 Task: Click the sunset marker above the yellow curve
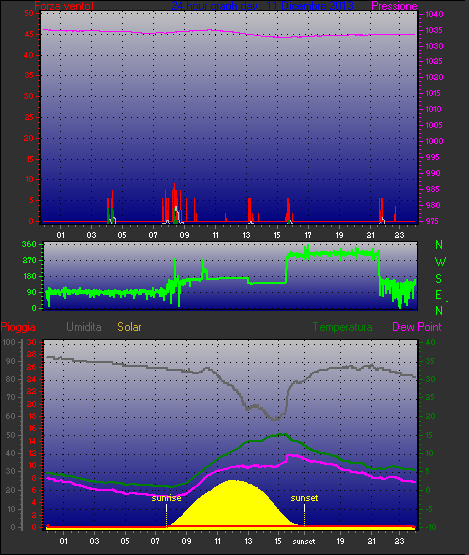[x=304, y=498]
